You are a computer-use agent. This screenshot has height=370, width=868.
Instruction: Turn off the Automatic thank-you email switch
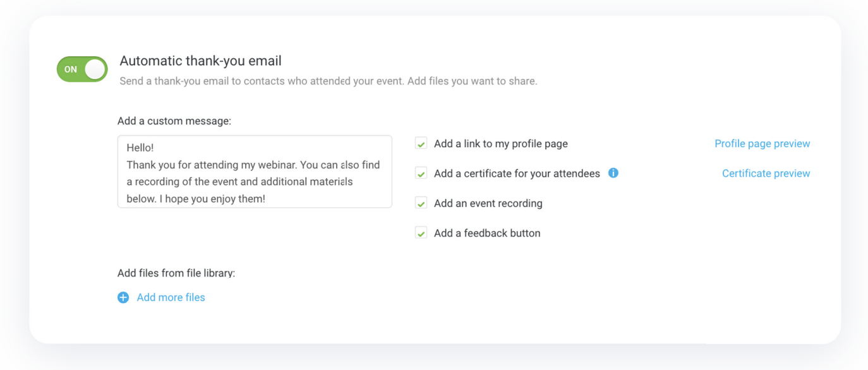[82, 69]
